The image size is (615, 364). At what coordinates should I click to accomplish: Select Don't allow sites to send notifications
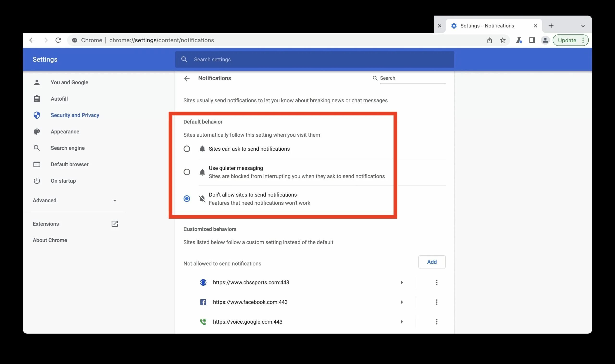tap(187, 199)
